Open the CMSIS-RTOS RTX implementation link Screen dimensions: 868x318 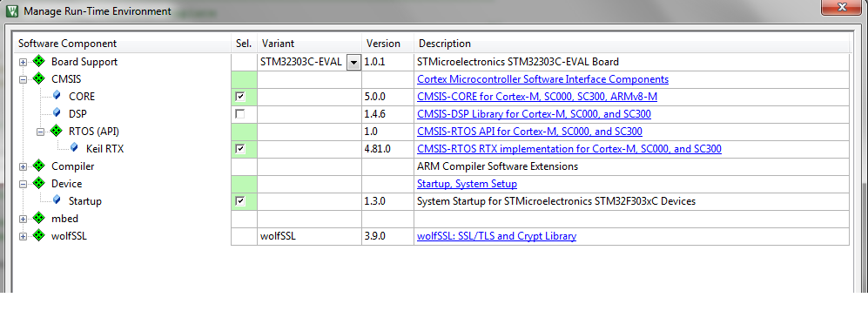tap(569, 149)
